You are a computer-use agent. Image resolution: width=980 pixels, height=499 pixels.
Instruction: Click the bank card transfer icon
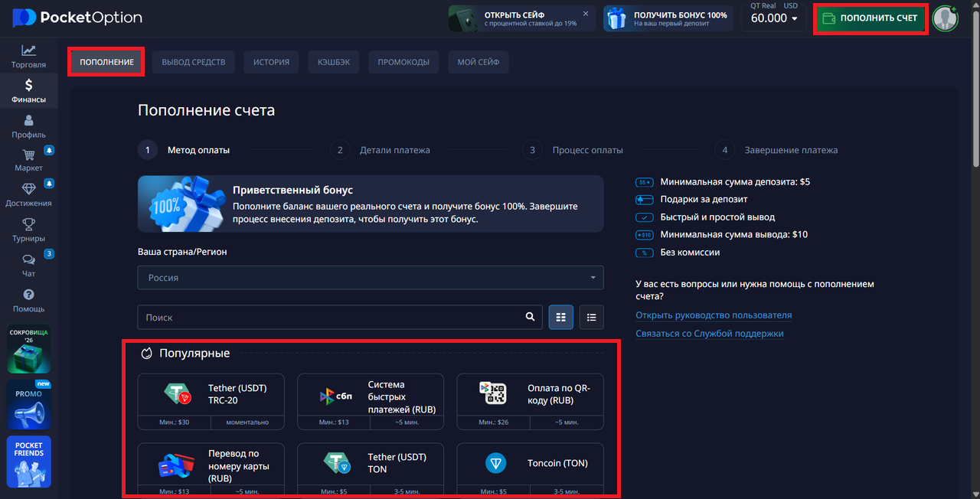tap(177, 464)
